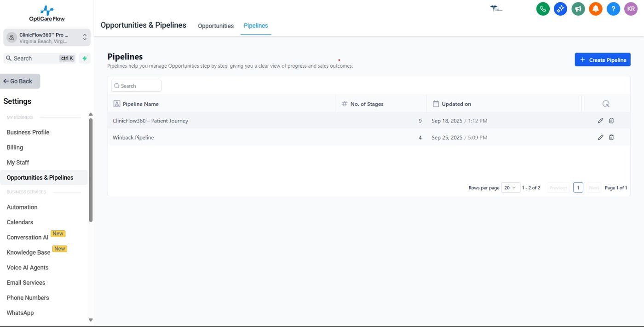Open Voice AI Agents settings
Image resolution: width=644 pixels, height=327 pixels.
[x=28, y=268]
